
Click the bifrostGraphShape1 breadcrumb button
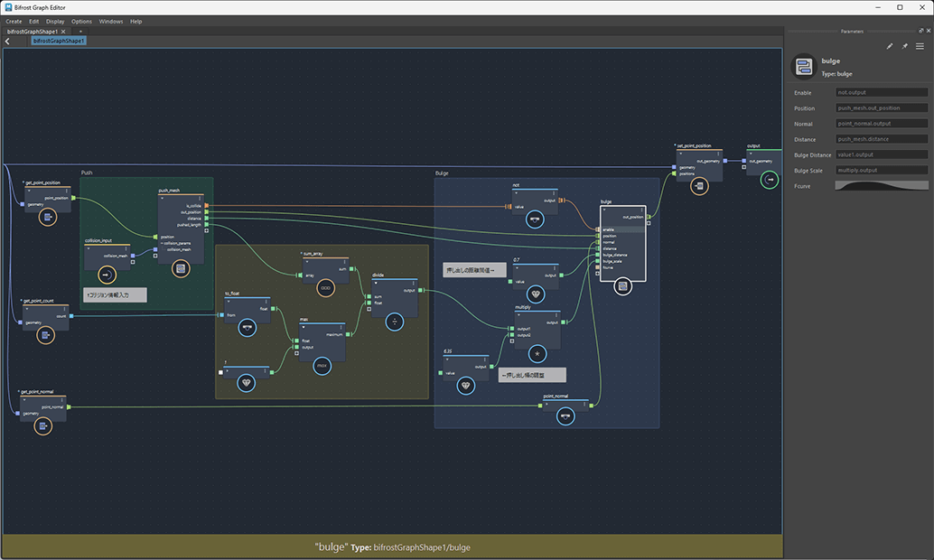coord(59,42)
